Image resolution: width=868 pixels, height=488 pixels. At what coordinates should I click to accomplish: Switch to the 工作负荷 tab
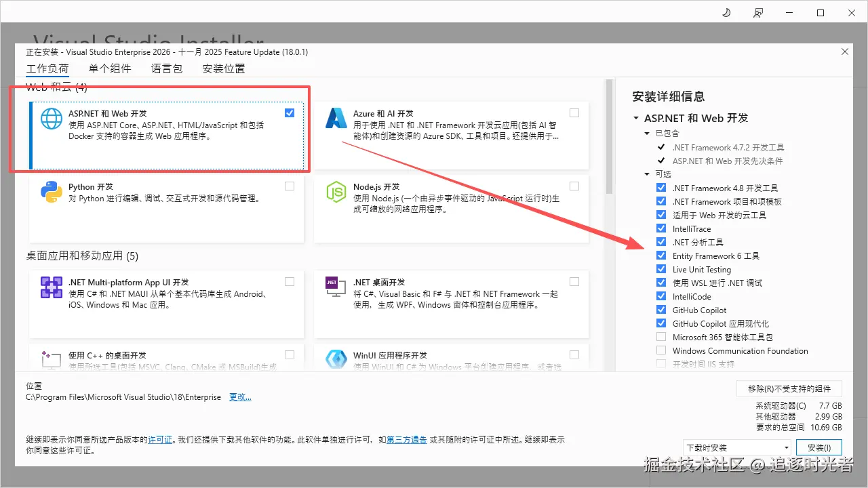pos(47,68)
